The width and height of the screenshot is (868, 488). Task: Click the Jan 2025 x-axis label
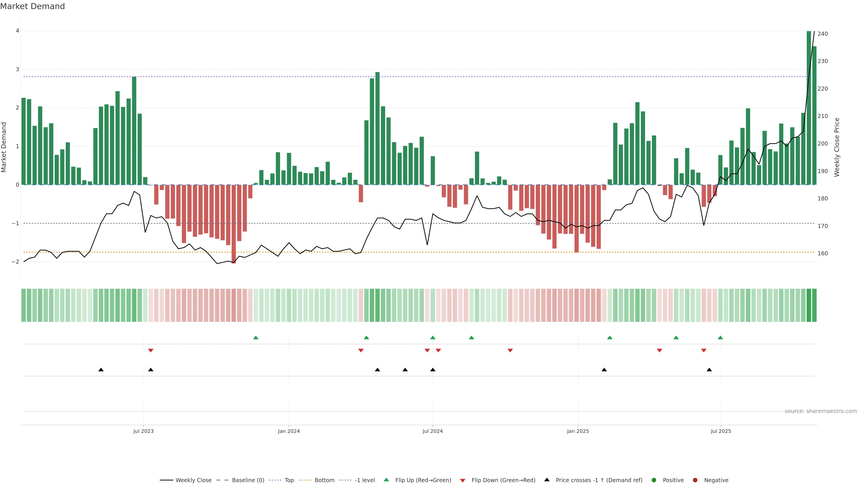click(578, 432)
